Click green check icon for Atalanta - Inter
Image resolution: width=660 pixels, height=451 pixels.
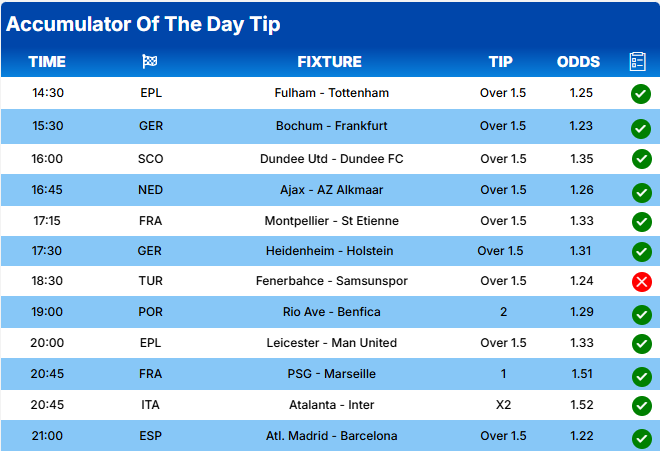tap(641, 406)
